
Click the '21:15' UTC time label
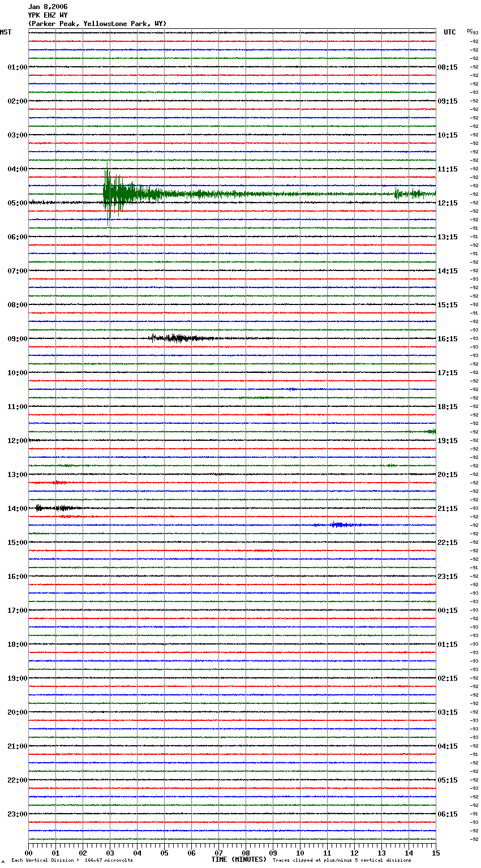(x=448, y=509)
